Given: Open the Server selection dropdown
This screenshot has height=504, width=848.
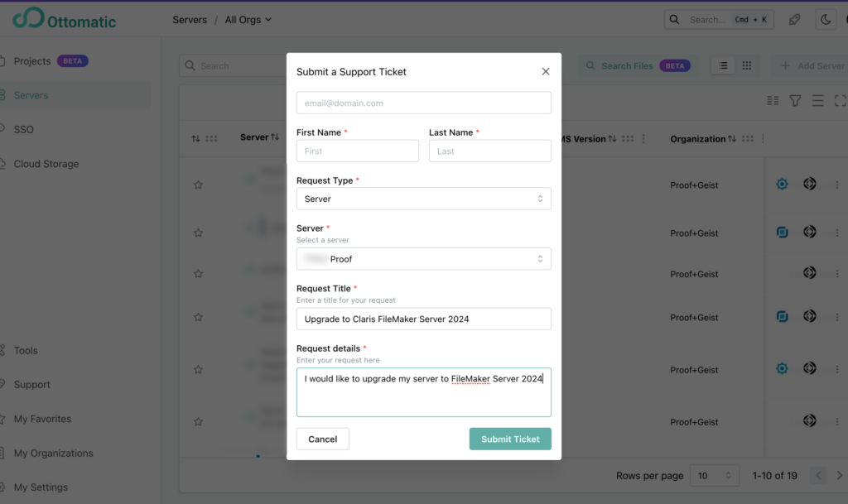Looking at the screenshot, I should point(423,259).
